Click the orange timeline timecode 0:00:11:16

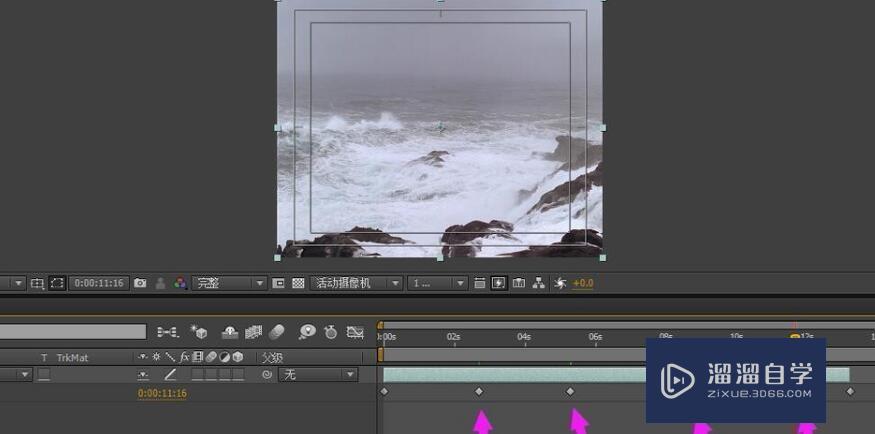tap(162, 393)
